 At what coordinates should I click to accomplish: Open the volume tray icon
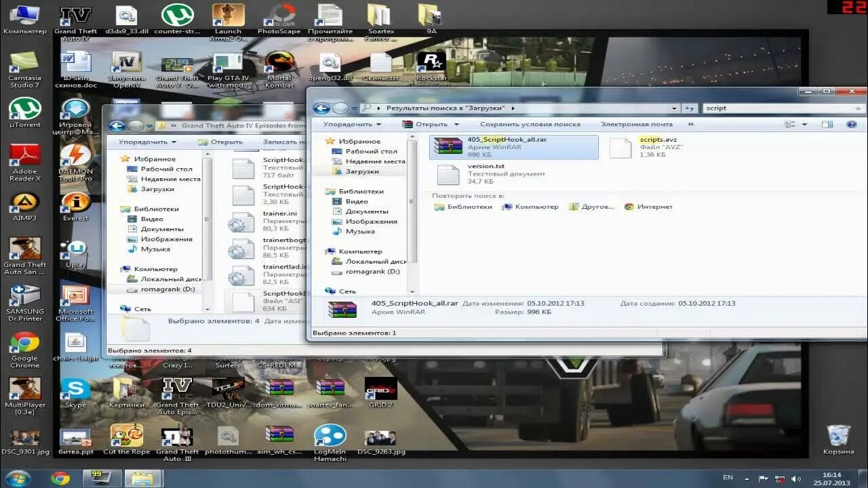[x=795, y=479]
